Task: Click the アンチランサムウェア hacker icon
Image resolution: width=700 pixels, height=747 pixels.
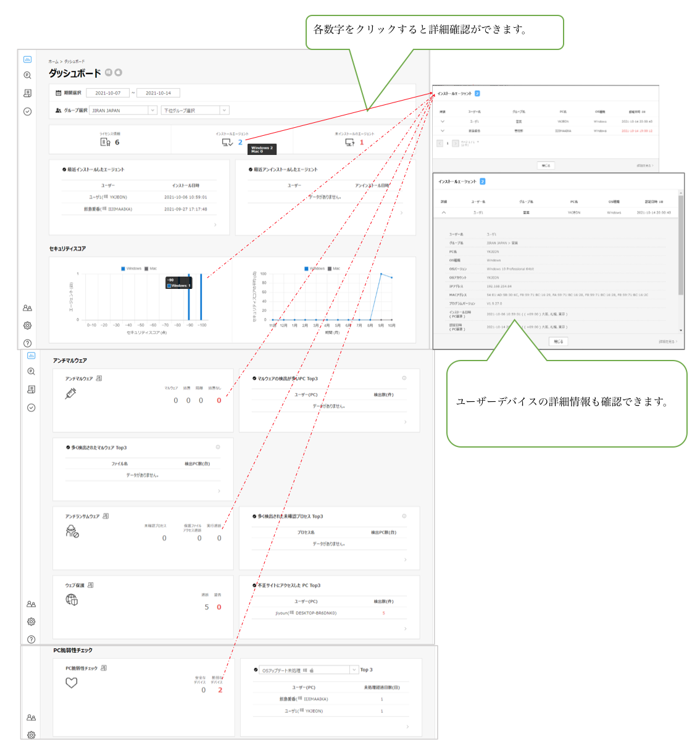Action: (x=72, y=531)
